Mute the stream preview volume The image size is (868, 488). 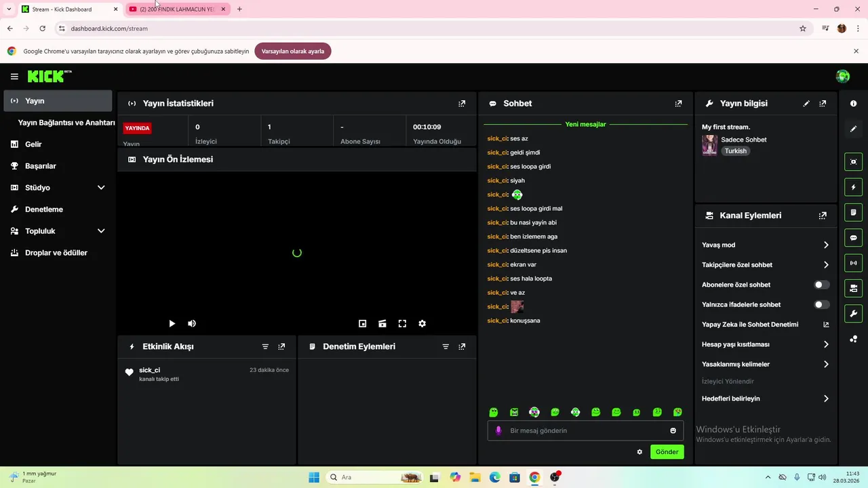[192, 324]
